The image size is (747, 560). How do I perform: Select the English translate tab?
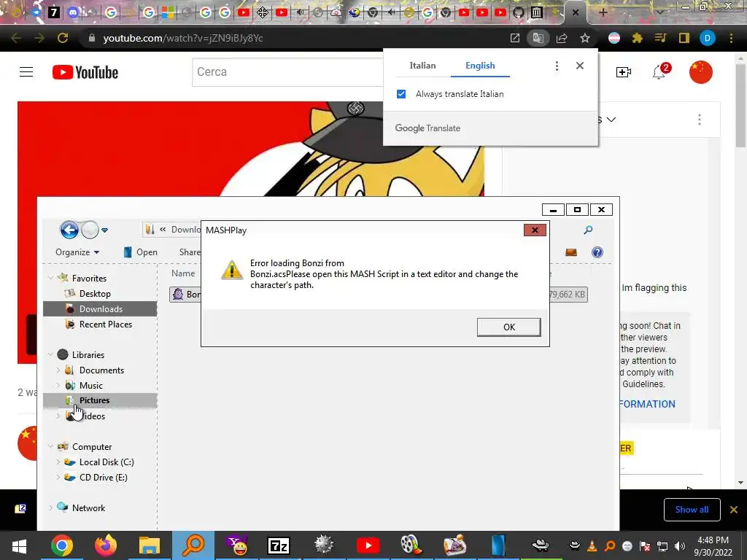pyautogui.click(x=480, y=66)
